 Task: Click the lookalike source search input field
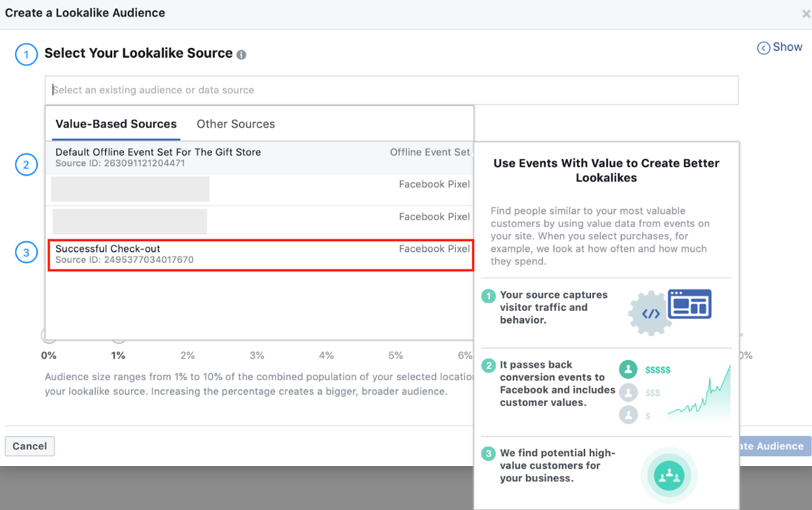click(391, 90)
